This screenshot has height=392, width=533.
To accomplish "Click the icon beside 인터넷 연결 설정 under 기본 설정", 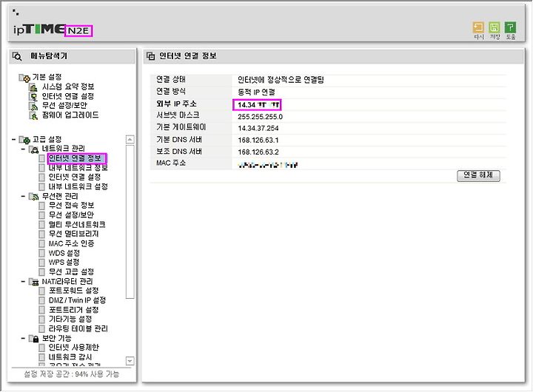I will click(x=33, y=97).
